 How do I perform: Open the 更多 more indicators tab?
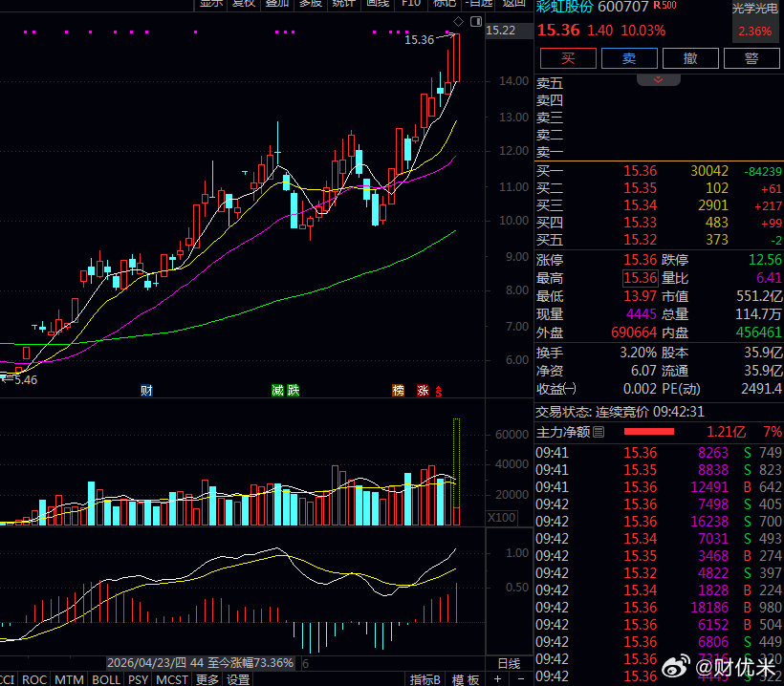207,679
